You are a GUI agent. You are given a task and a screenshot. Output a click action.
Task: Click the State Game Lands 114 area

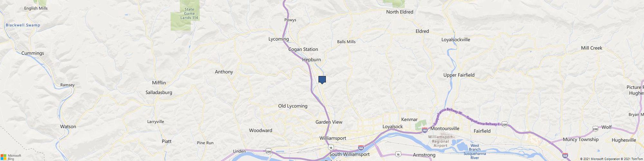click(189, 14)
